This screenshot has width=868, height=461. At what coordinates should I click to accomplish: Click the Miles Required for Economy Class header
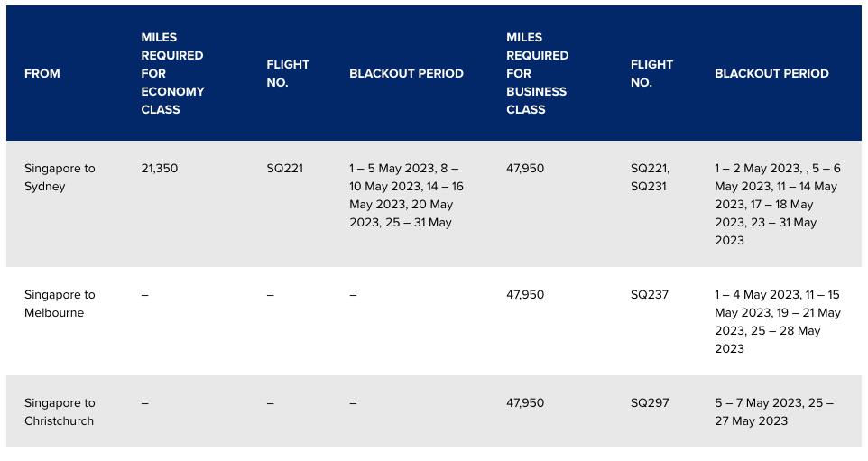tap(172, 74)
